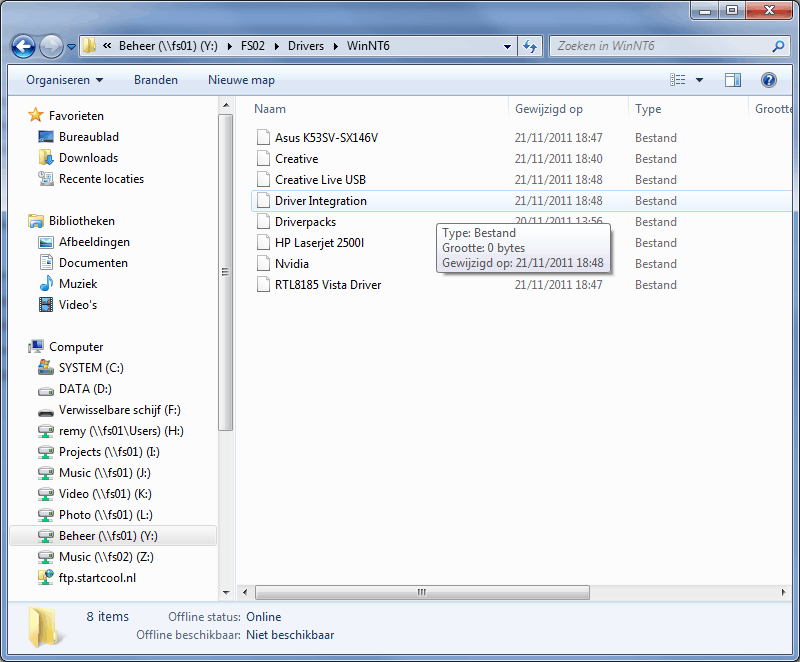Screen dimensions: 800x662
Task: Open Bureaublad in Favorieten
Action: (89, 137)
